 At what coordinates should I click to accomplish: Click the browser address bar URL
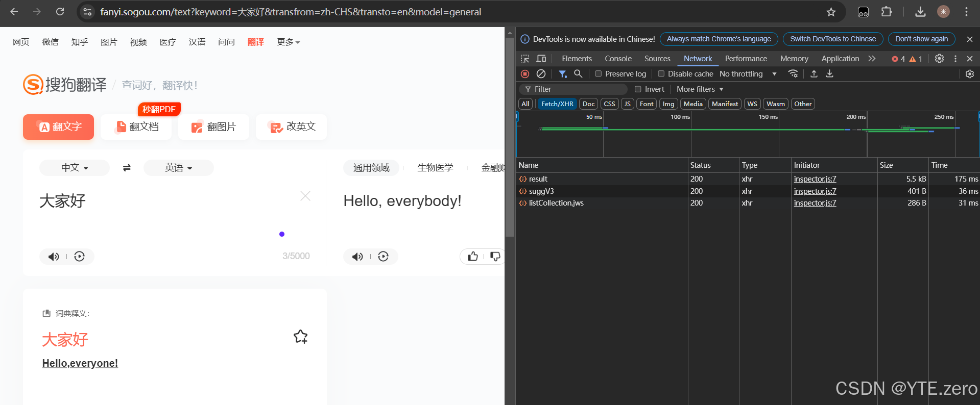pos(291,12)
